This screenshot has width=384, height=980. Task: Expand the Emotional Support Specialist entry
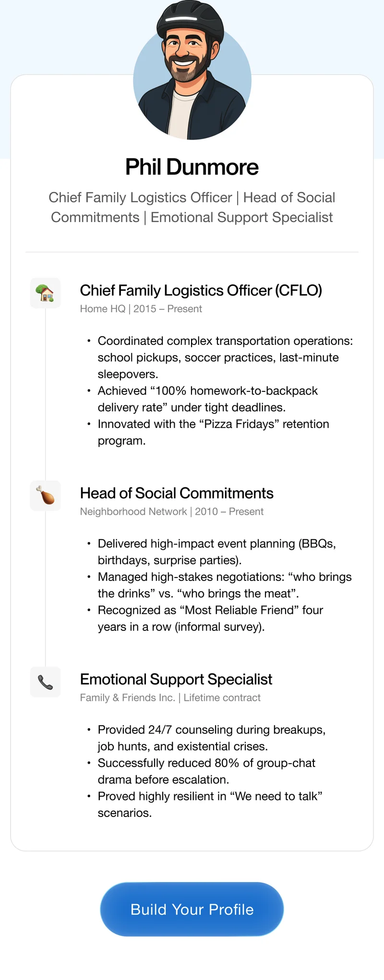[x=176, y=679]
